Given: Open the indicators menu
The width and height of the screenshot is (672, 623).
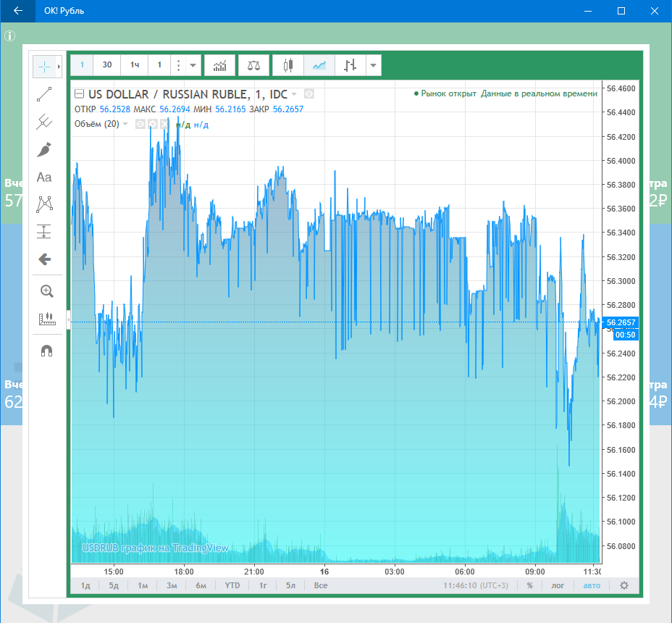Looking at the screenshot, I should coord(220,65).
